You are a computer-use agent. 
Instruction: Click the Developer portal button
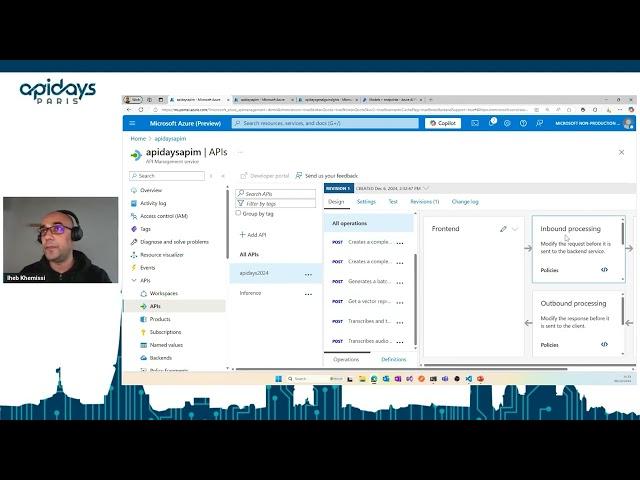click(x=265, y=176)
